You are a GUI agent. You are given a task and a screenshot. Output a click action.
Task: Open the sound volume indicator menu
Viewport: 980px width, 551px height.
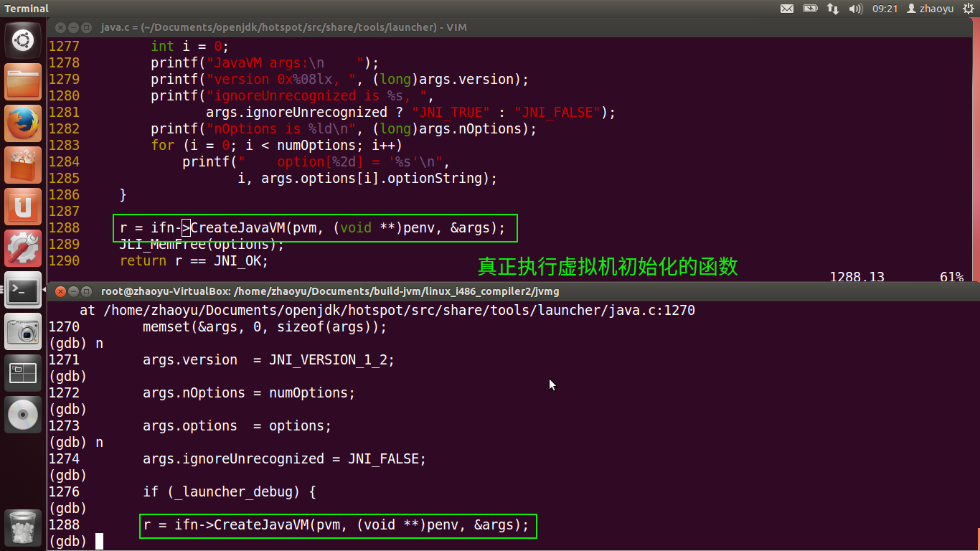[x=855, y=9]
